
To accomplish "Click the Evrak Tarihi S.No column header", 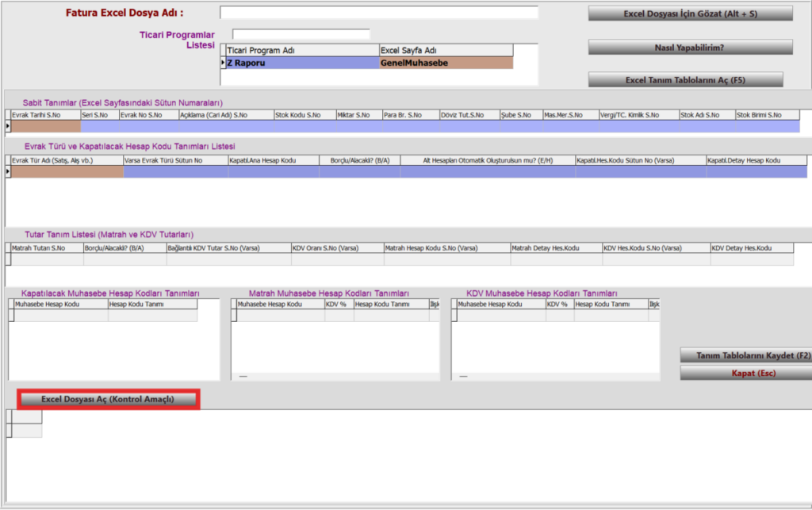I will (x=45, y=115).
